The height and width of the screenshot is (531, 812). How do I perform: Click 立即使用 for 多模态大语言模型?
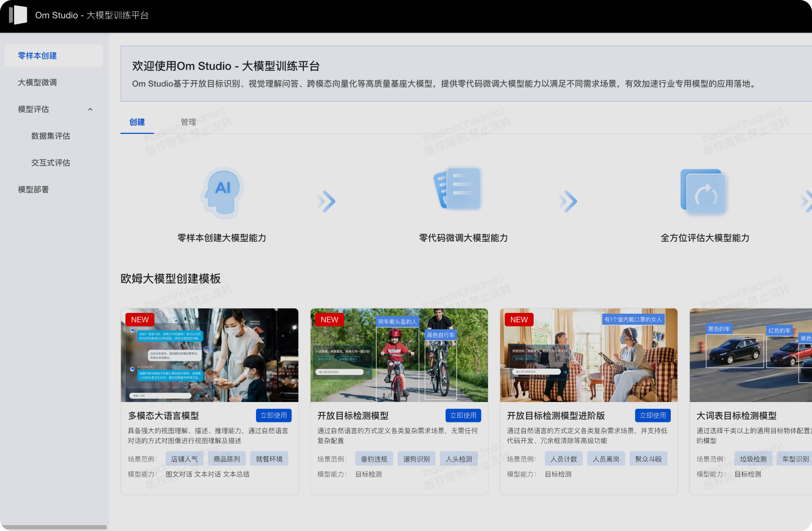[x=274, y=415]
